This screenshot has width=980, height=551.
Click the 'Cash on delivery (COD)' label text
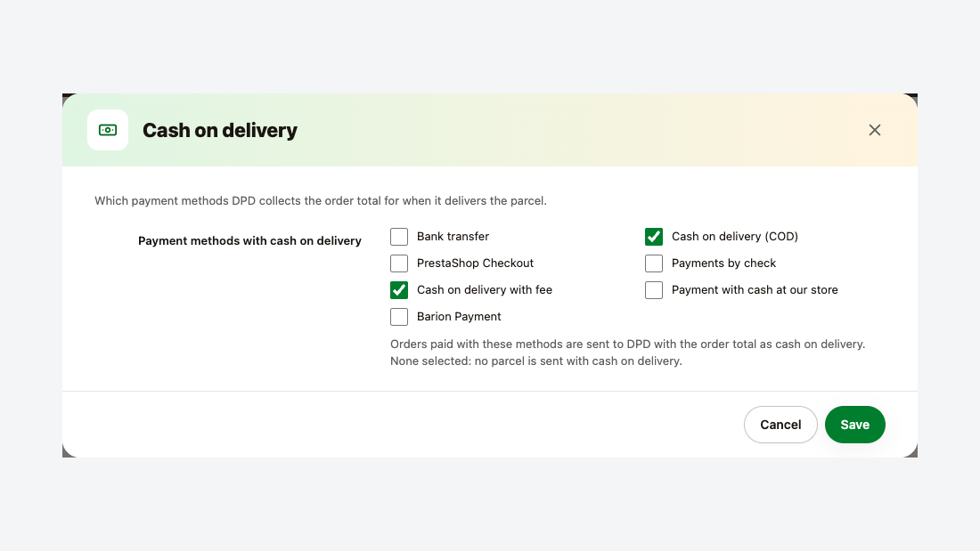tap(735, 236)
